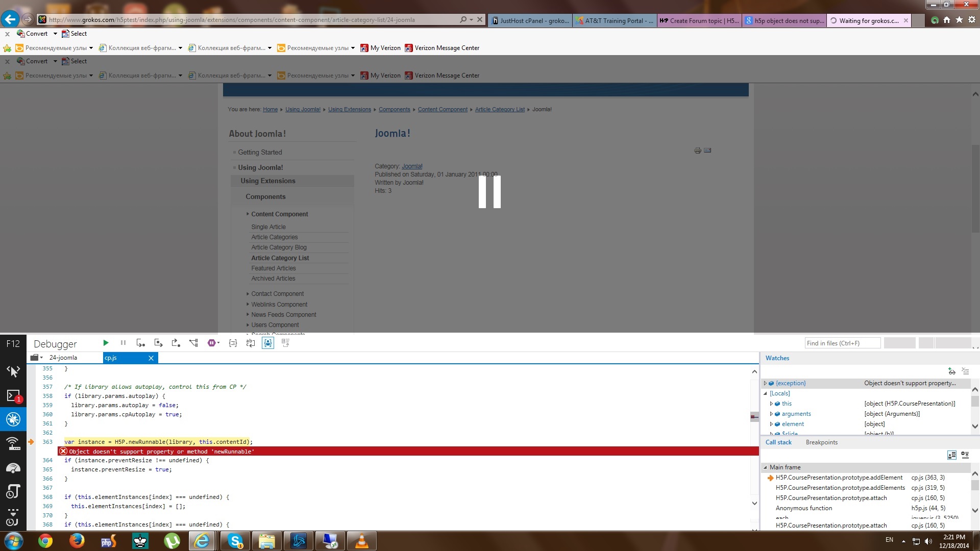Click the Home breadcrumb link

pos(270,110)
